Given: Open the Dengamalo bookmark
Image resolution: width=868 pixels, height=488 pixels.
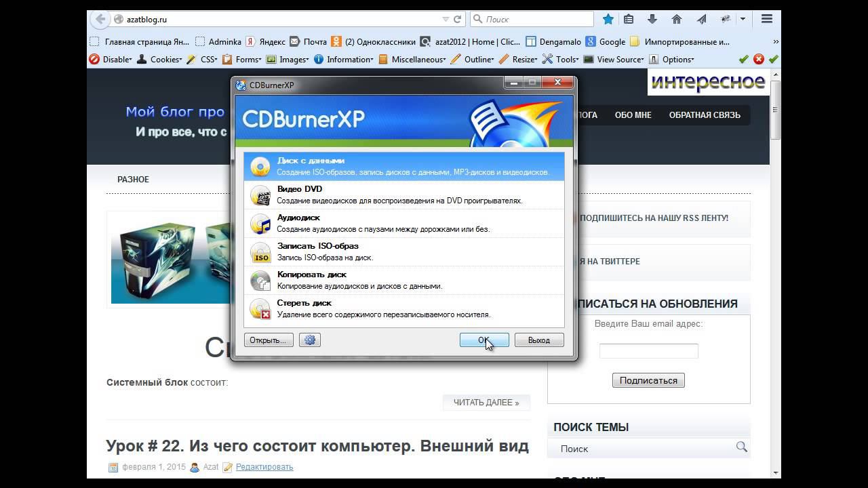Looking at the screenshot, I should tap(553, 41).
